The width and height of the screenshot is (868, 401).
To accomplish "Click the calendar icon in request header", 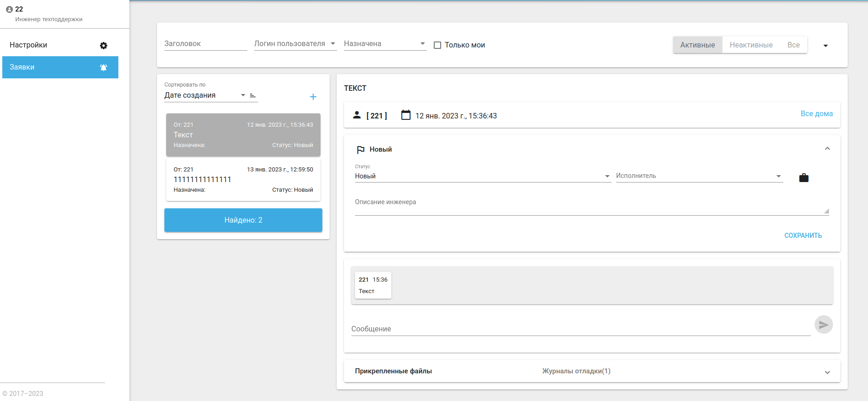I will click(406, 115).
